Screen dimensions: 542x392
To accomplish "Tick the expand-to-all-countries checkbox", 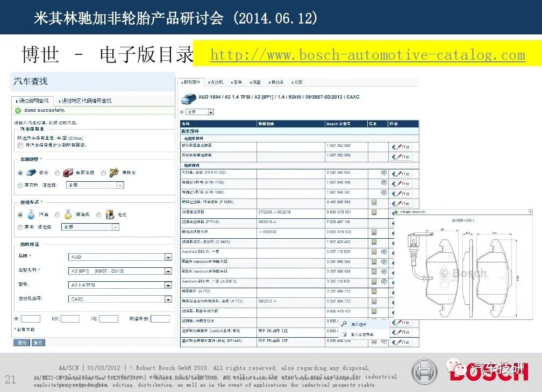I will (20, 146).
